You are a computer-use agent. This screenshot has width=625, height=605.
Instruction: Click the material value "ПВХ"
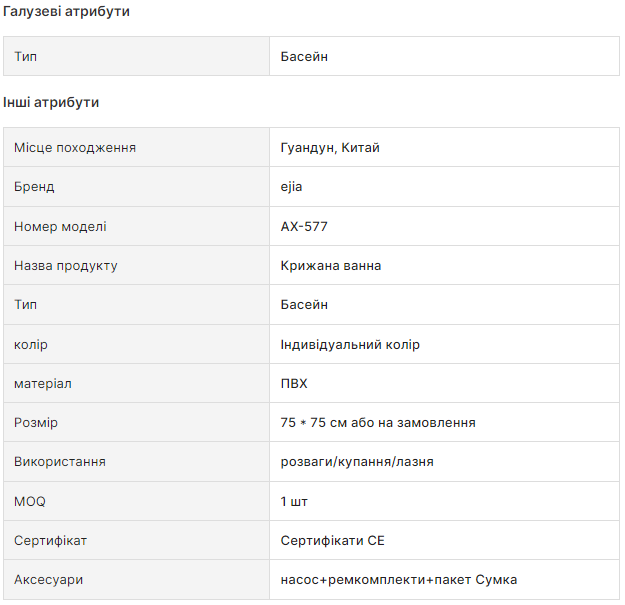coord(294,383)
